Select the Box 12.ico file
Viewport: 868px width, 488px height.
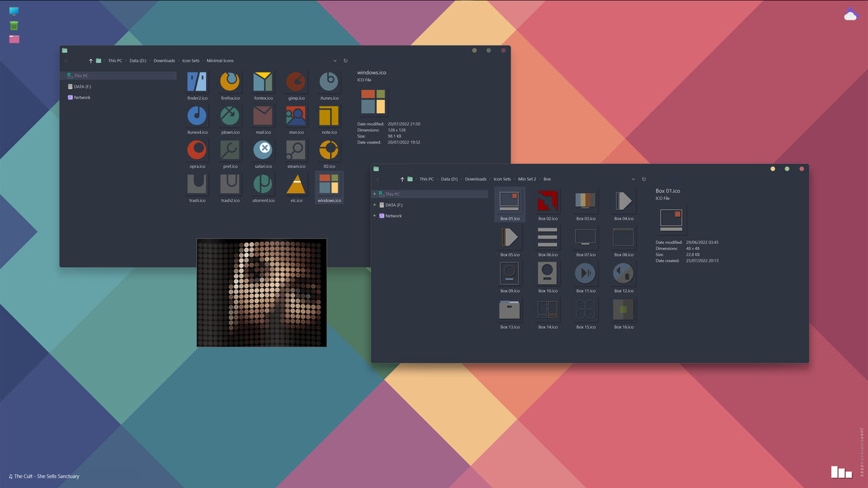[624, 277]
